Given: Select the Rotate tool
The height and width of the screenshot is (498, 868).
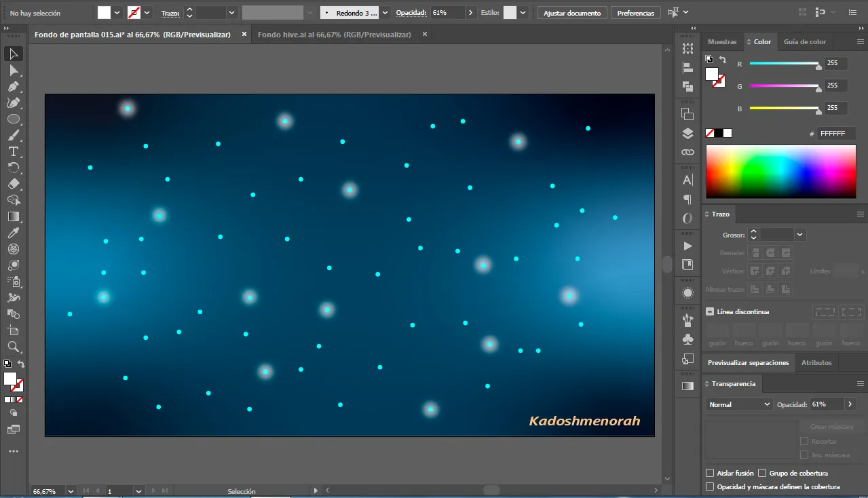Looking at the screenshot, I should (14, 168).
